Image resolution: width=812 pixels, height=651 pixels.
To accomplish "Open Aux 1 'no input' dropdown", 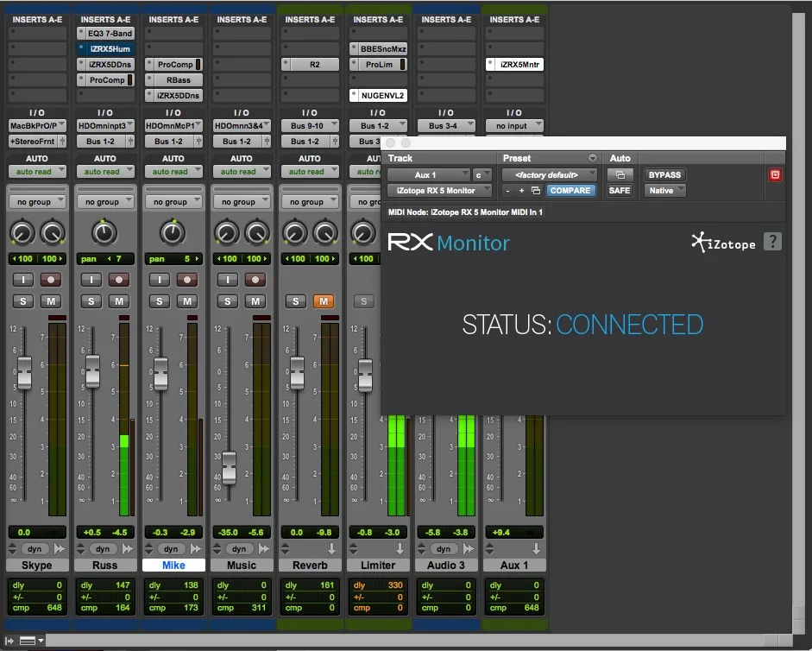I will pyautogui.click(x=515, y=125).
